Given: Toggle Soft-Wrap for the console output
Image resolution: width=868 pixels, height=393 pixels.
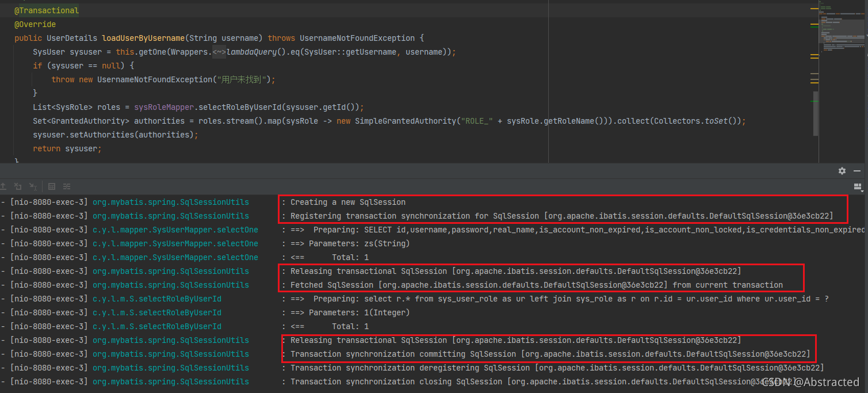Looking at the screenshot, I should pyautogui.click(x=67, y=187).
